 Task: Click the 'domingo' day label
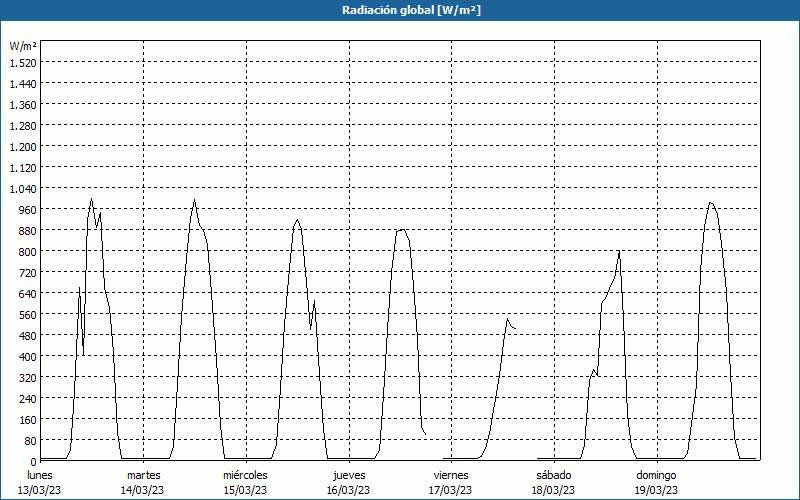coord(656,475)
